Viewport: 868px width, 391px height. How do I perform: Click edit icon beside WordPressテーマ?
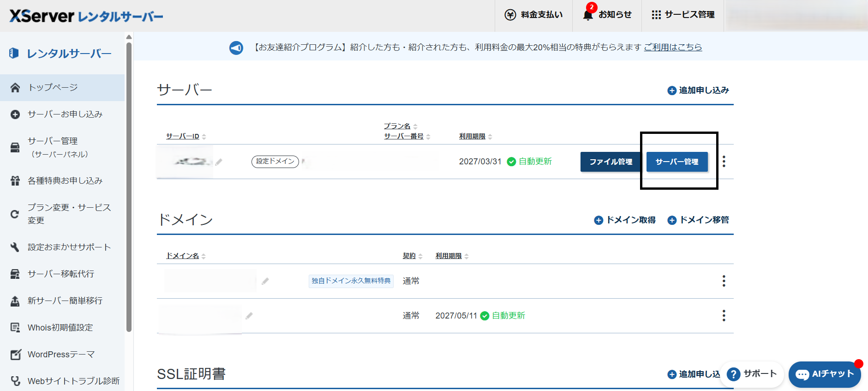point(16,355)
